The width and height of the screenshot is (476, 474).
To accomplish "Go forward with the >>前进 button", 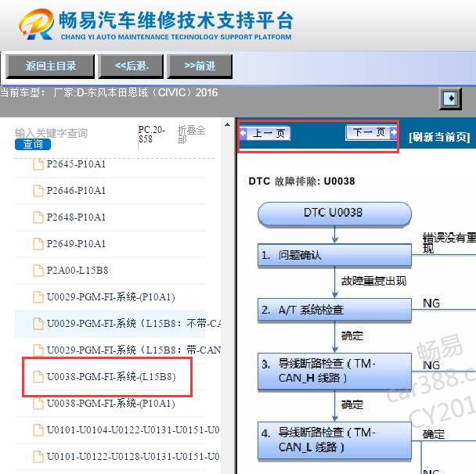I will (200, 66).
